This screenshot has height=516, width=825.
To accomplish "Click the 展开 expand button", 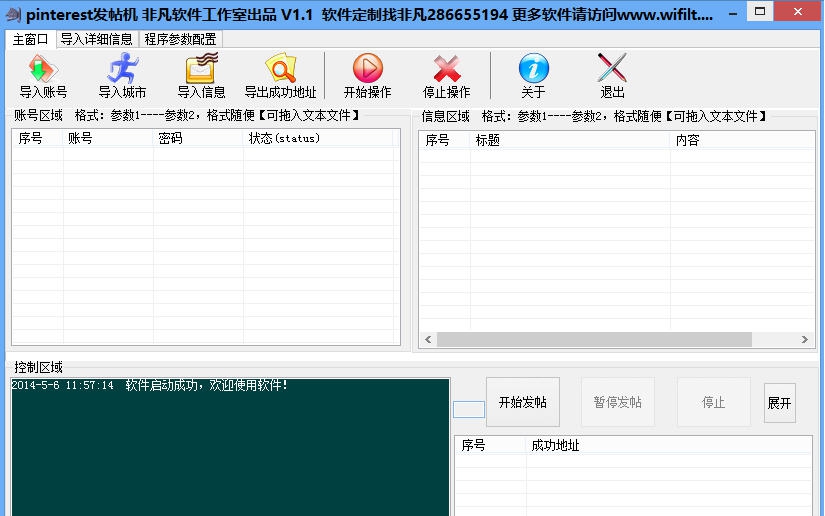I will [779, 403].
